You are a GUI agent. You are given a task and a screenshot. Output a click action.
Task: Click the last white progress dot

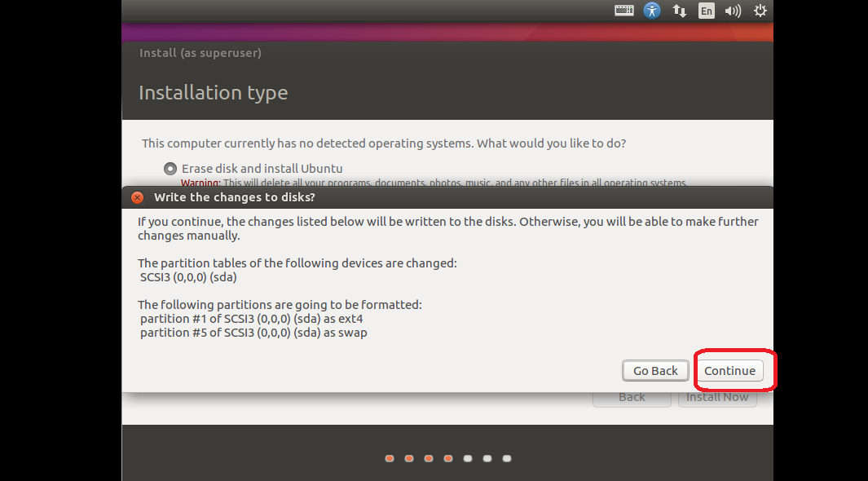(x=506, y=458)
